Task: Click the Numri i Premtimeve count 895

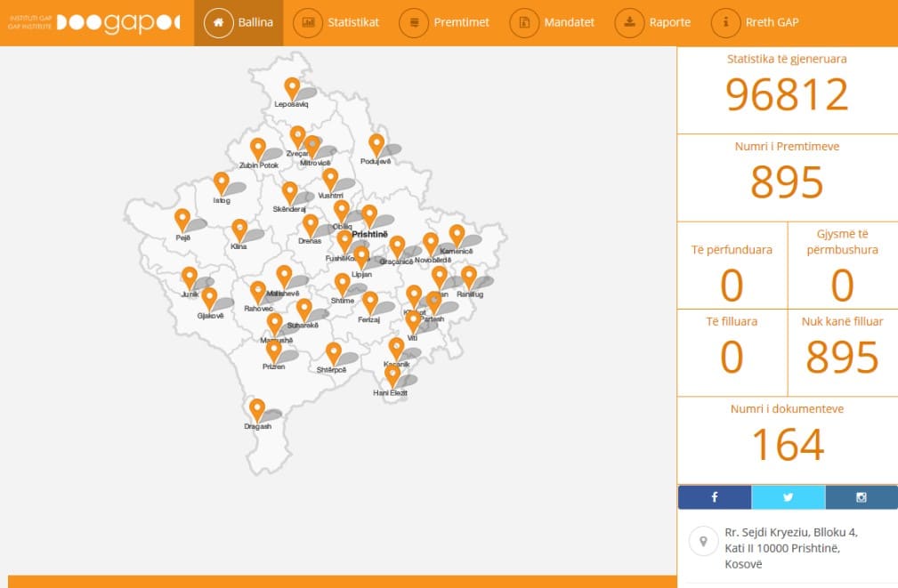Action: pos(787,181)
